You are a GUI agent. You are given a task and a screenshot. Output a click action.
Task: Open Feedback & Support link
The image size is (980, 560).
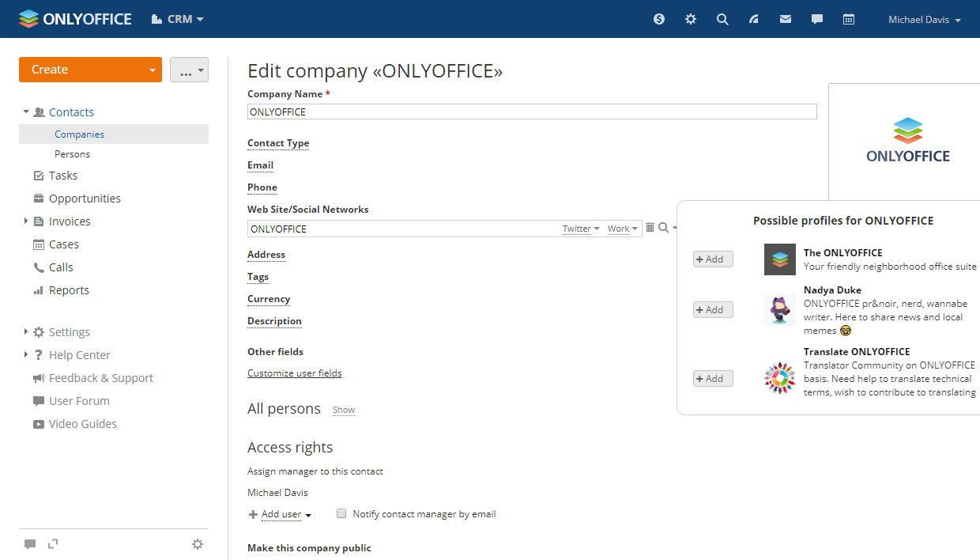101,378
